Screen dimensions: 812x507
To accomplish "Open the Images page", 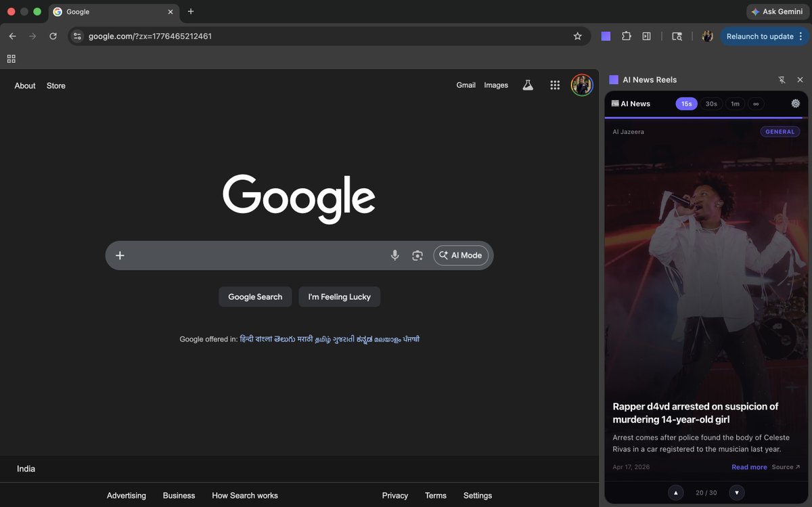I will pos(496,85).
